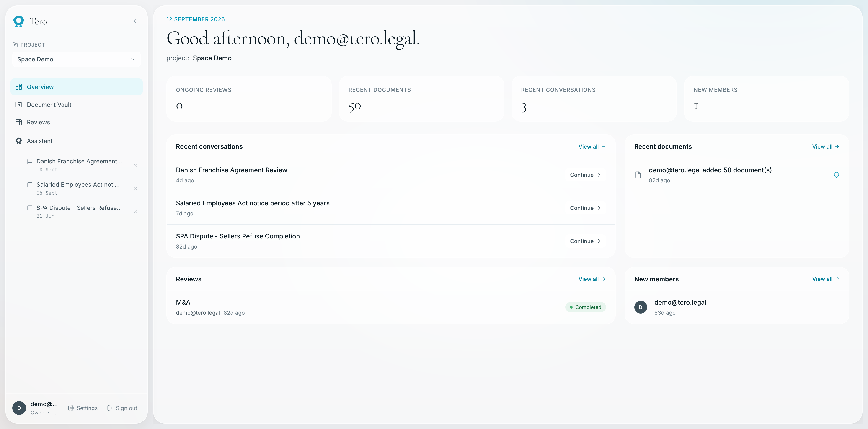Open Settings at the sidebar bottom

pos(83,408)
